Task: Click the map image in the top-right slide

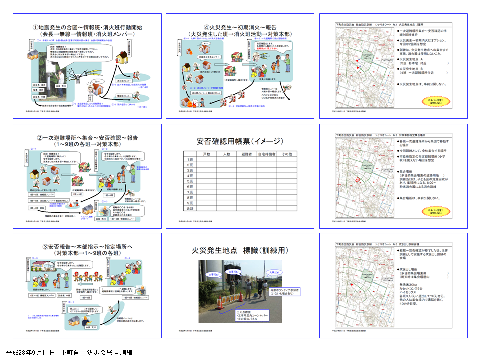Action: coord(365,67)
